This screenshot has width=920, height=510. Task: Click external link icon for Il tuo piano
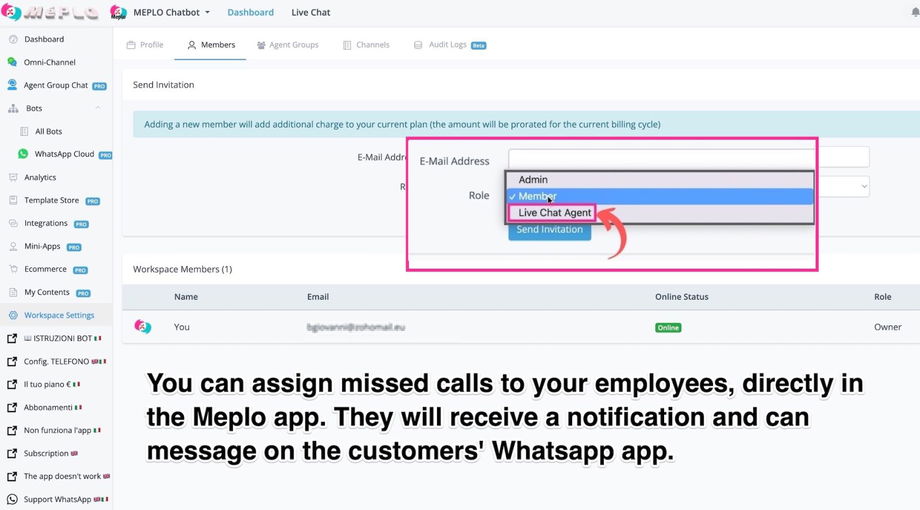pos(12,384)
